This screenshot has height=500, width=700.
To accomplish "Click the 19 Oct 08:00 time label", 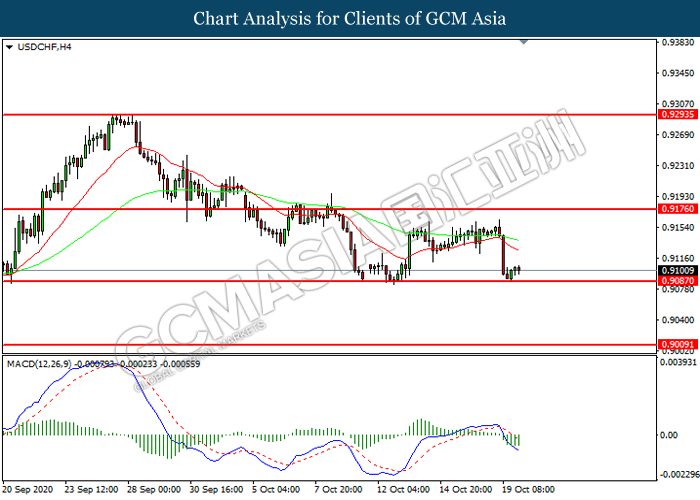I will pyautogui.click(x=529, y=489).
